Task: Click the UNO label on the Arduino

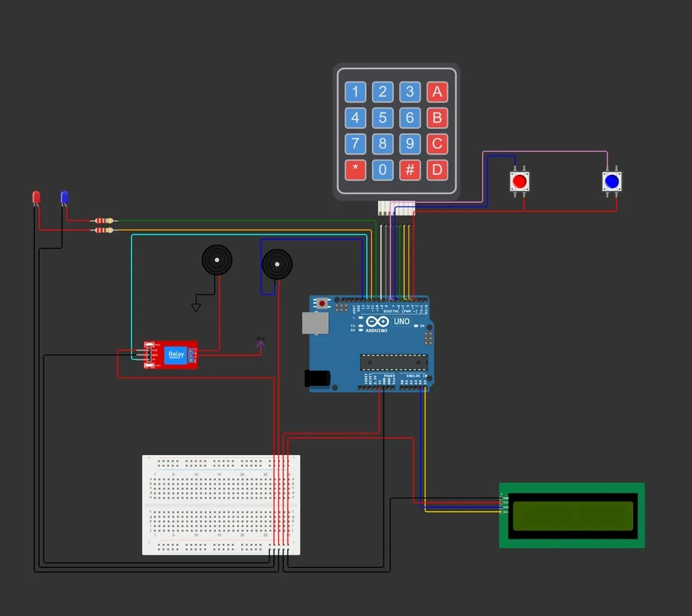Action: (402, 322)
